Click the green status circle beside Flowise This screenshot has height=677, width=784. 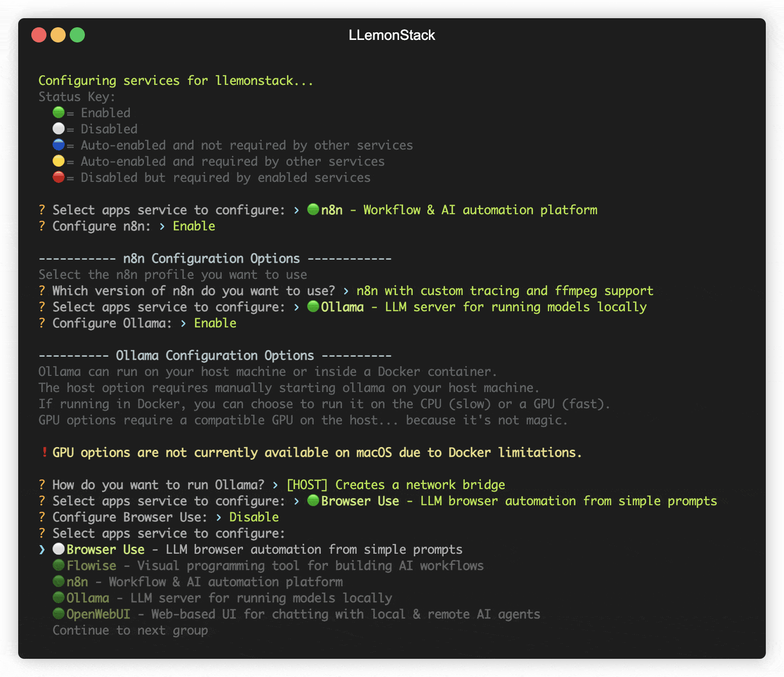tap(59, 565)
